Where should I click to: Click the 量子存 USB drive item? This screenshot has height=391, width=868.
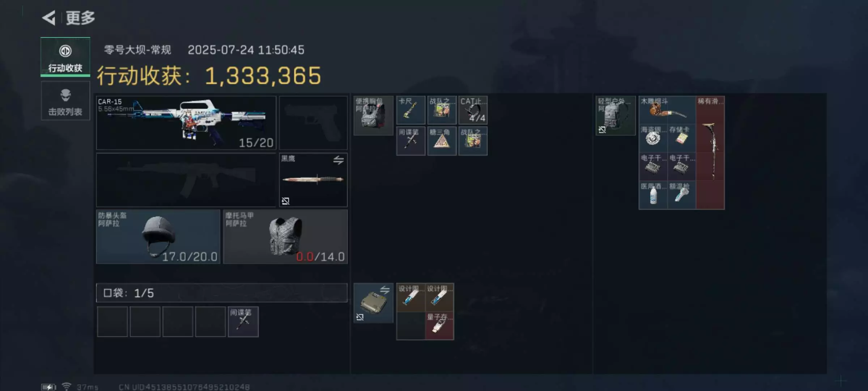[x=439, y=325]
